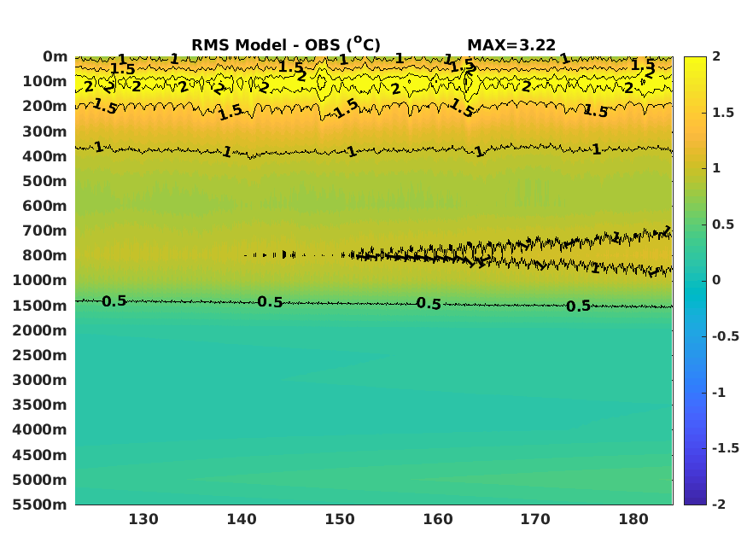The image size is (747, 560).
Task: Select the "600m" depth tick label
Action: pyautogui.click(x=44, y=206)
